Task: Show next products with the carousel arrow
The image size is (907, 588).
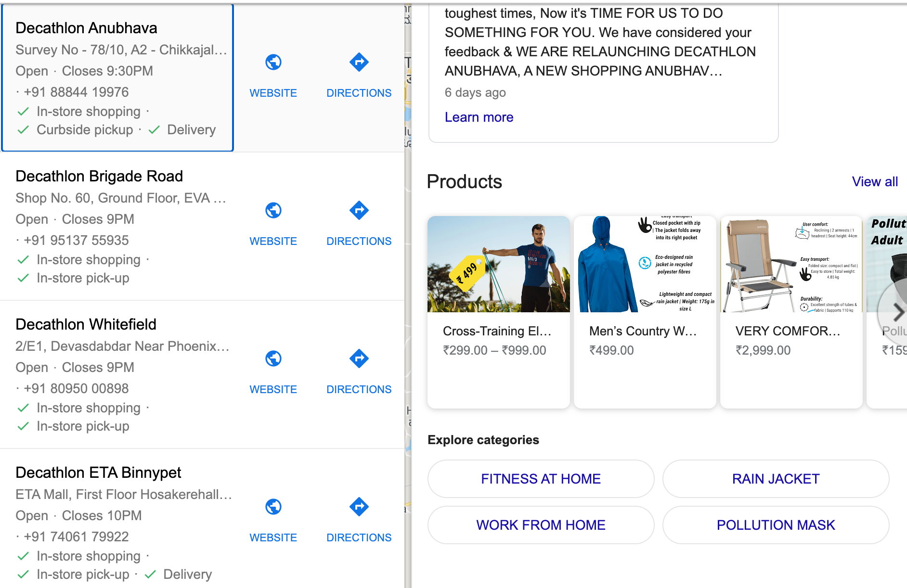Action: click(x=897, y=312)
